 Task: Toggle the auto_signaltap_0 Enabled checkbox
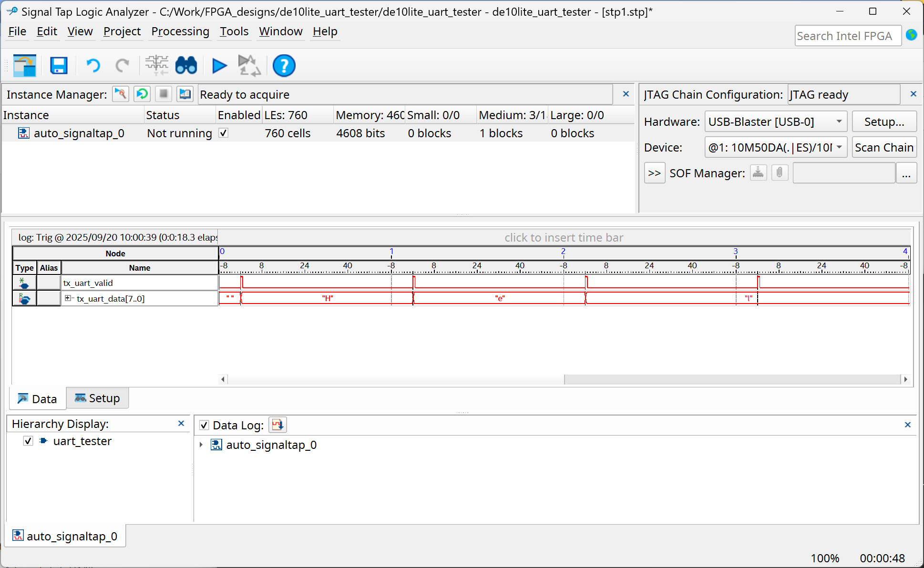coord(223,133)
